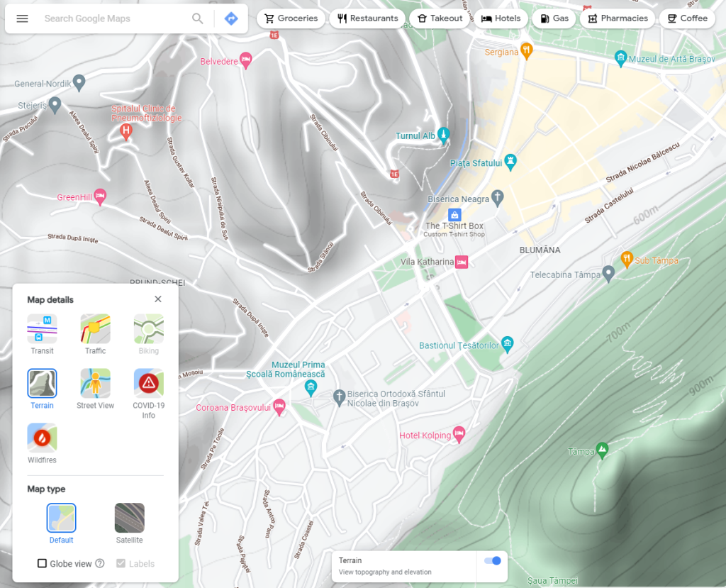Turn off the Terrain toggle switch
The width and height of the screenshot is (726, 588).
coord(493,560)
